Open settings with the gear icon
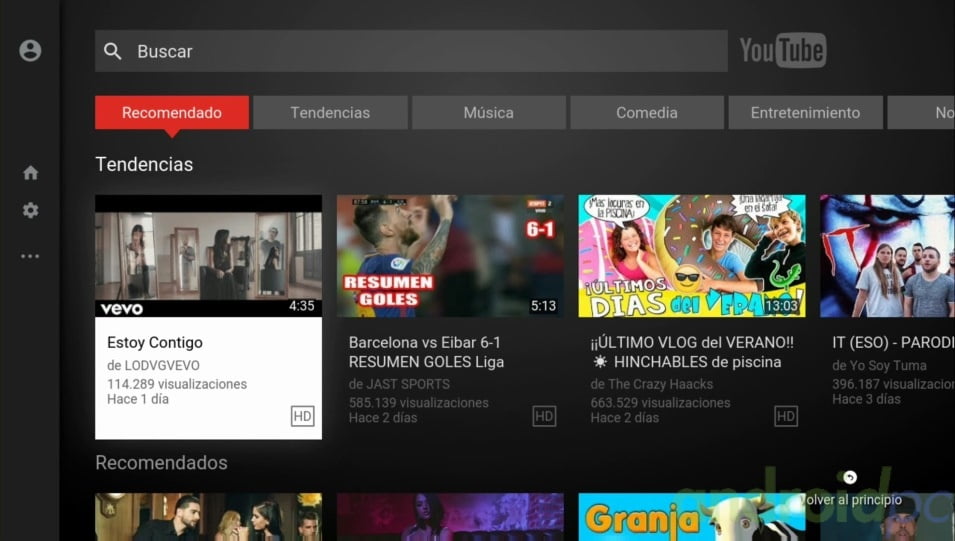 coord(30,210)
